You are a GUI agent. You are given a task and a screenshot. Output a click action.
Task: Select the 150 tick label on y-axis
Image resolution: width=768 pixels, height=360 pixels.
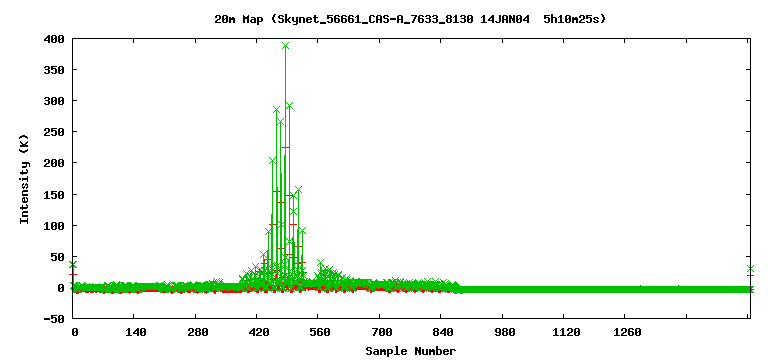54,194
